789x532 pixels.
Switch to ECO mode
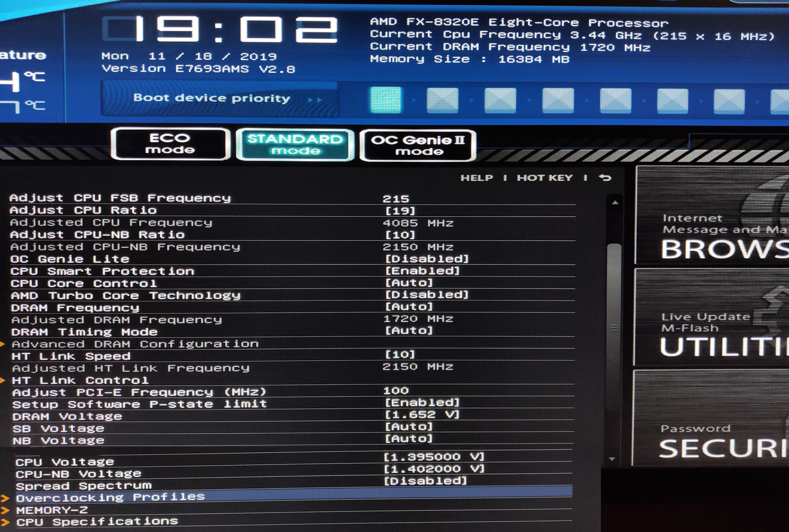click(x=170, y=144)
